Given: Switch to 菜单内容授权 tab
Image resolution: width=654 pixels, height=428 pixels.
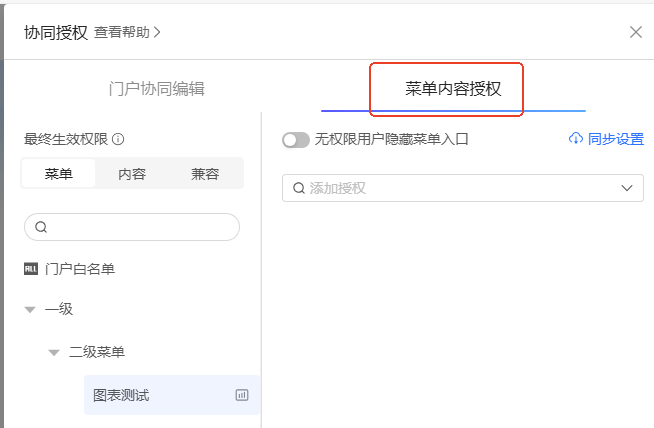Looking at the screenshot, I should 453,88.
